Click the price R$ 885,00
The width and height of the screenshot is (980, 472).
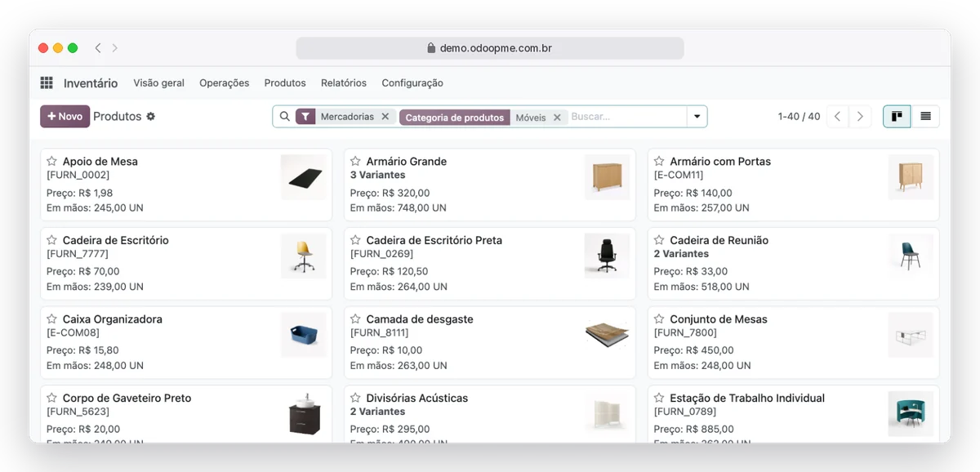tap(709, 430)
